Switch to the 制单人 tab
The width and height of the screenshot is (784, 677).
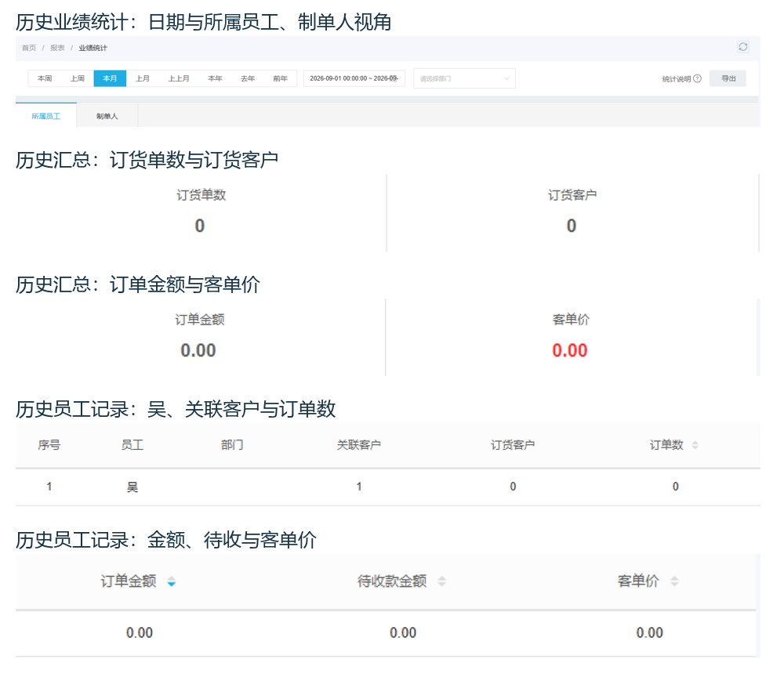tap(107, 116)
